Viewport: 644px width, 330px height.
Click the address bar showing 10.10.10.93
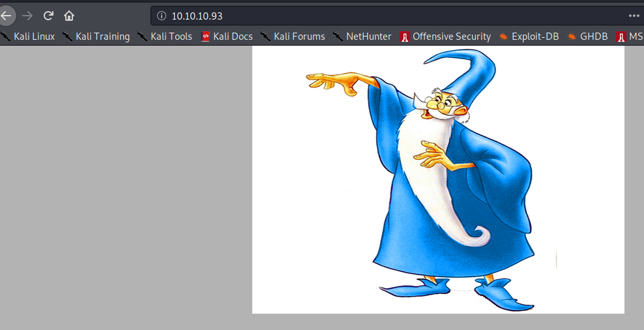tap(397, 16)
